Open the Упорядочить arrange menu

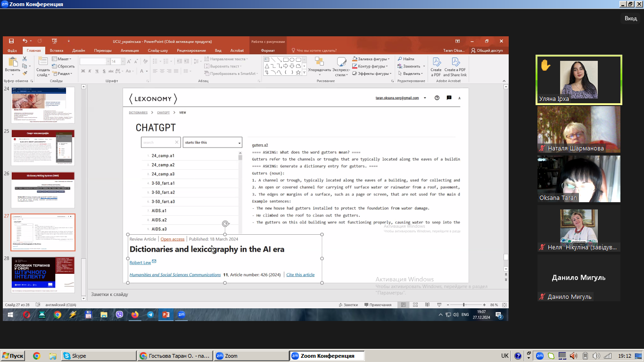click(x=320, y=66)
